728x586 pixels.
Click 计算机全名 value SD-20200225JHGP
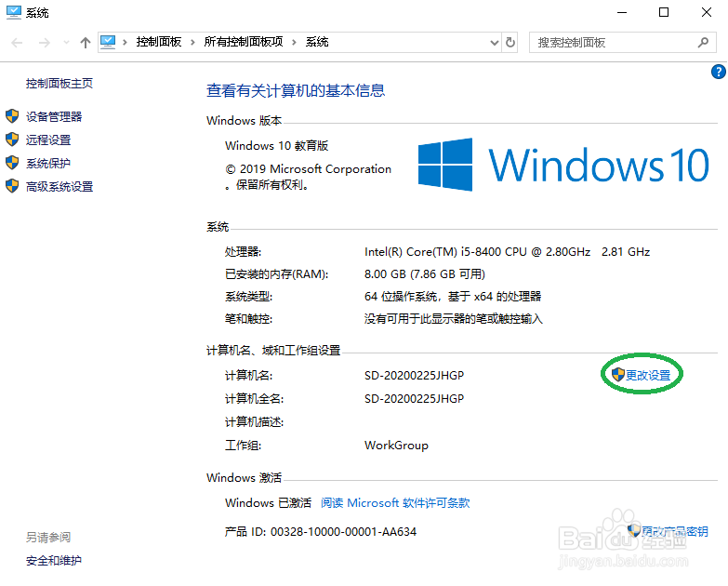point(414,398)
